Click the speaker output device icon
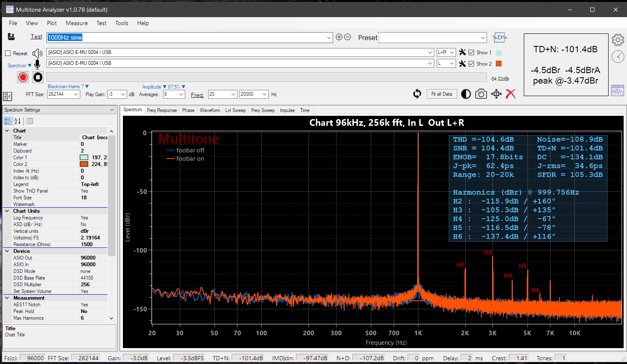Image resolution: width=627 pixels, height=364 pixels. tap(38, 53)
